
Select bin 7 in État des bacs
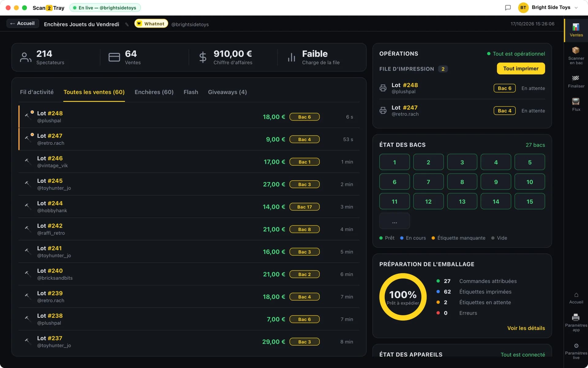click(x=428, y=182)
